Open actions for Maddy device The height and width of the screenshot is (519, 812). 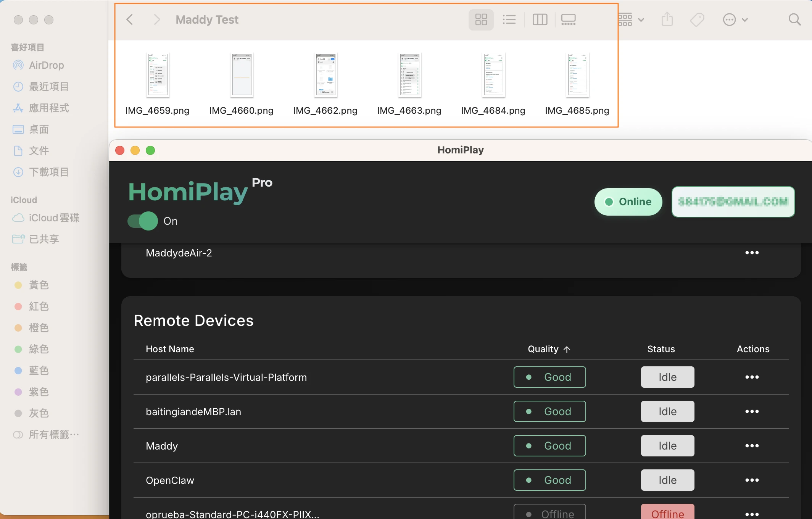pos(752,446)
